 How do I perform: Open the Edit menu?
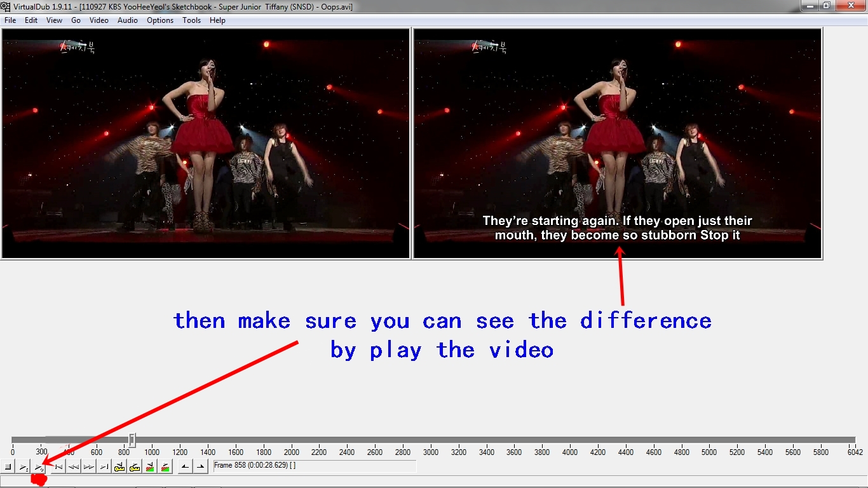pyautogui.click(x=31, y=20)
